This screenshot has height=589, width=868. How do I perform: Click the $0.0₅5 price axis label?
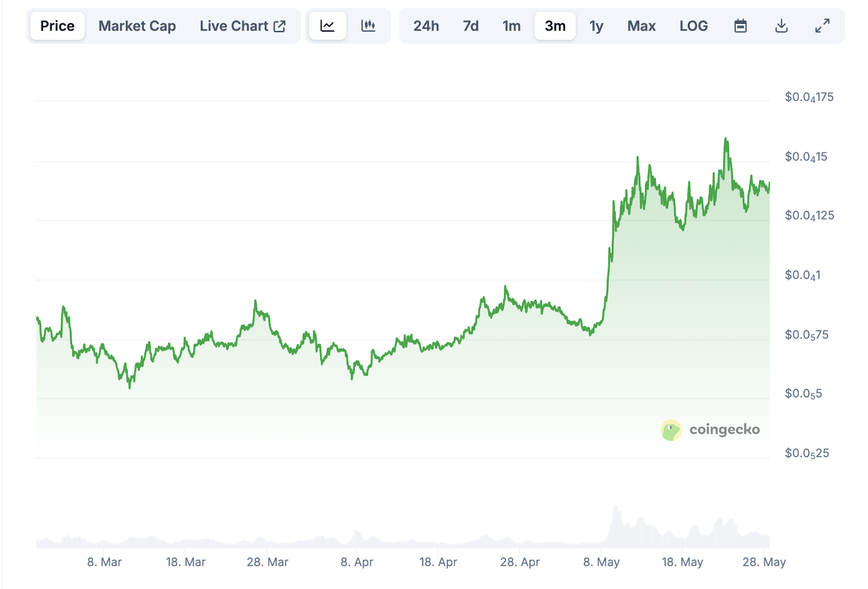(803, 394)
